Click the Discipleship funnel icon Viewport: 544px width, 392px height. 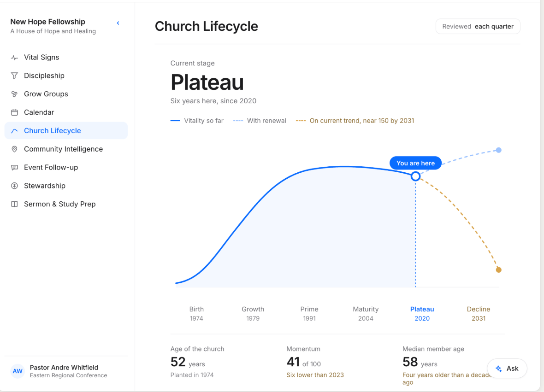click(x=14, y=76)
